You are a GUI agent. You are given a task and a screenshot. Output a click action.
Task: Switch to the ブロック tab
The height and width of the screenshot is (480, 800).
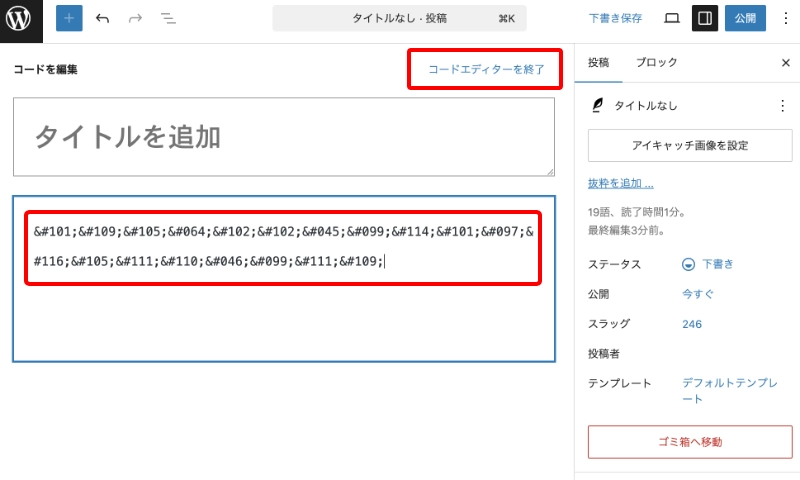click(x=656, y=63)
